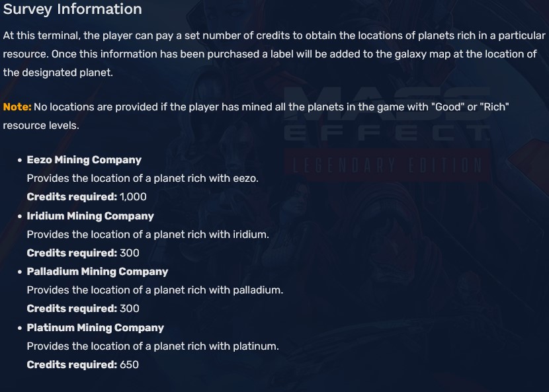Click the planet rich with iridium description

click(x=148, y=235)
